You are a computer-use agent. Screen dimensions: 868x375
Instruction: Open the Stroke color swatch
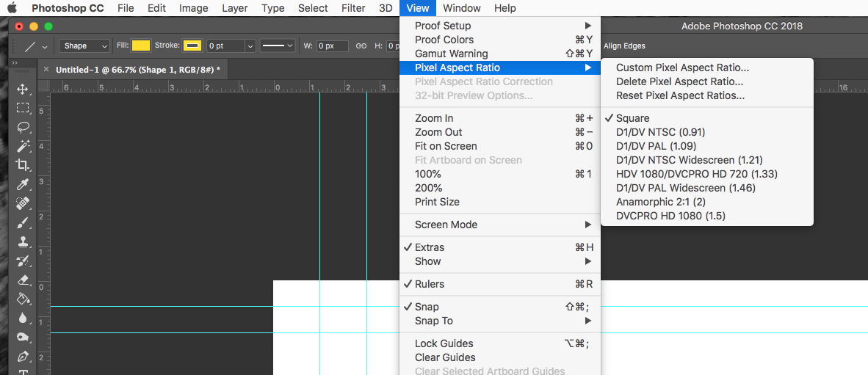pos(192,46)
